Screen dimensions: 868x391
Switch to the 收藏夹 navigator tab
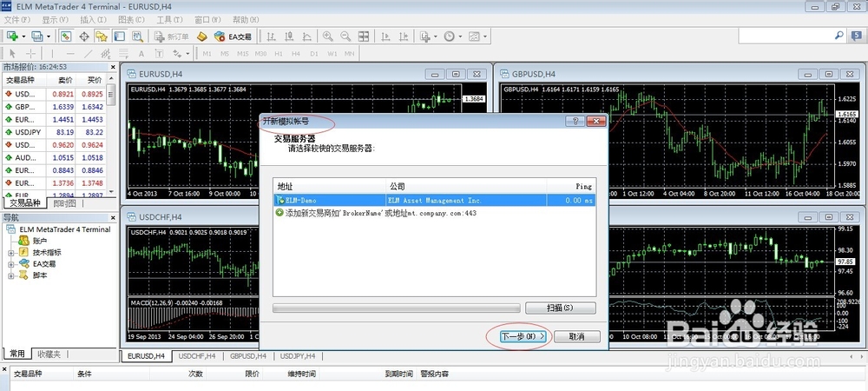(x=49, y=354)
